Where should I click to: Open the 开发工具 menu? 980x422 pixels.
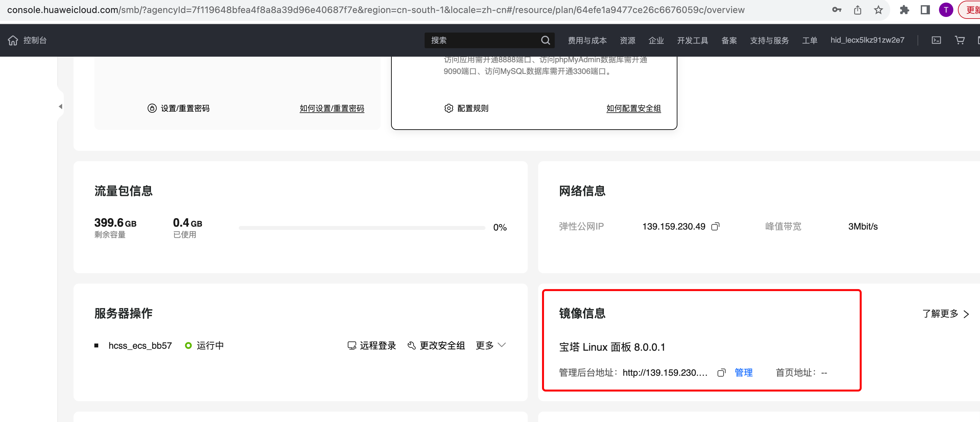[692, 40]
